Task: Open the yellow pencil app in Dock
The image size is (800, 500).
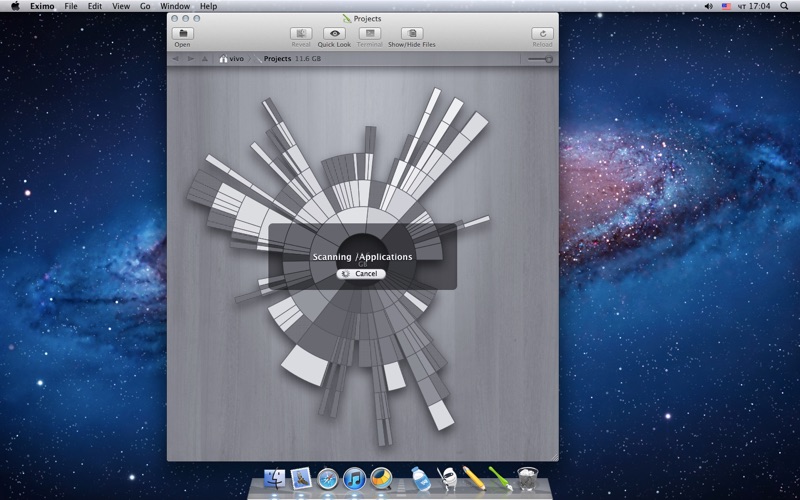Action: pyautogui.click(x=474, y=478)
